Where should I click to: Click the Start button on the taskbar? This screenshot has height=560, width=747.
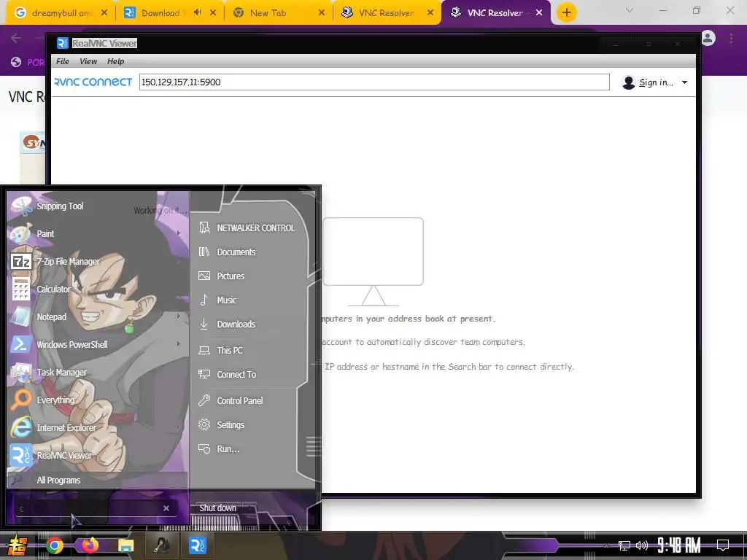click(18, 545)
